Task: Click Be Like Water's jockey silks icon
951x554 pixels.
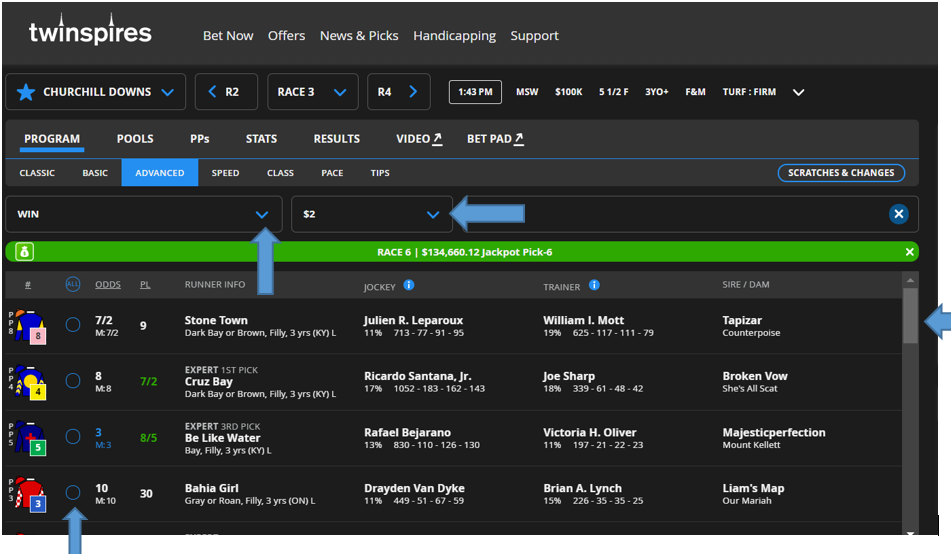Action: tap(30, 438)
